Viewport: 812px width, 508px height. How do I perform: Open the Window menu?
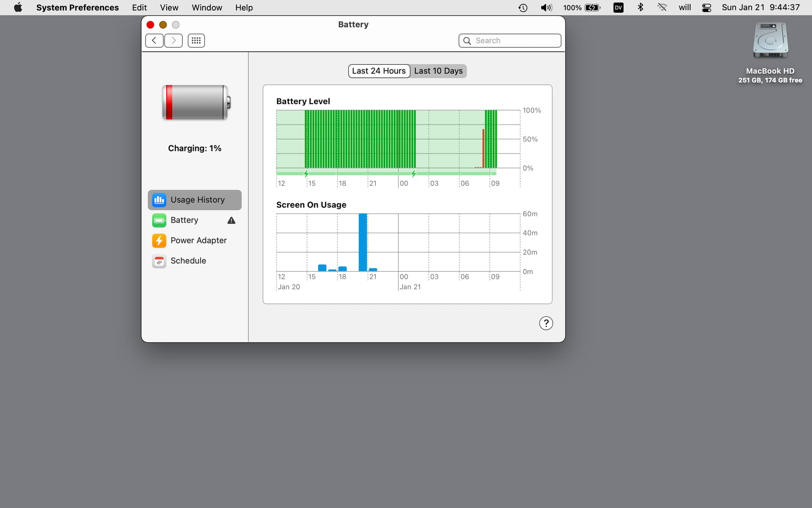pos(206,8)
